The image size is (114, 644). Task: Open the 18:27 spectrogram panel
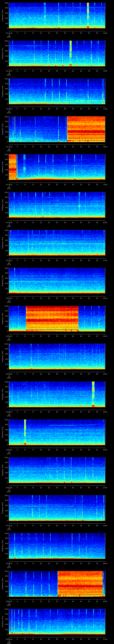[x=57, y=508]
